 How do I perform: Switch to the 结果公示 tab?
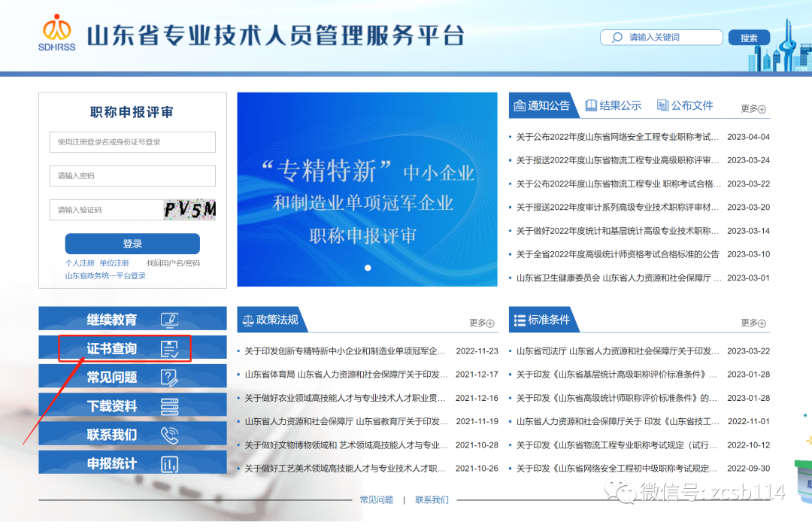point(614,106)
